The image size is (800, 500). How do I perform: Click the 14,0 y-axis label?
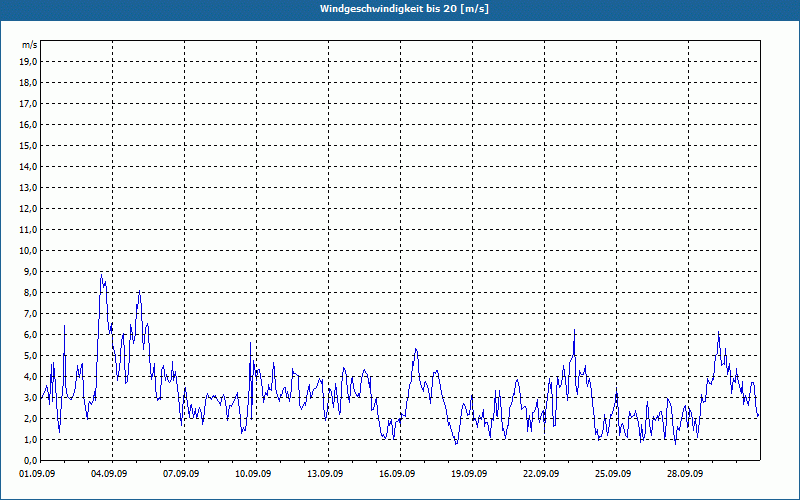(x=28, y=166)
